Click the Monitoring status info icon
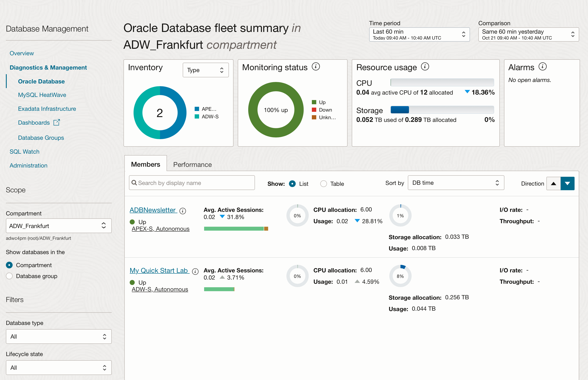This screenshot has width=588, height=380. (x=316, y=67)
